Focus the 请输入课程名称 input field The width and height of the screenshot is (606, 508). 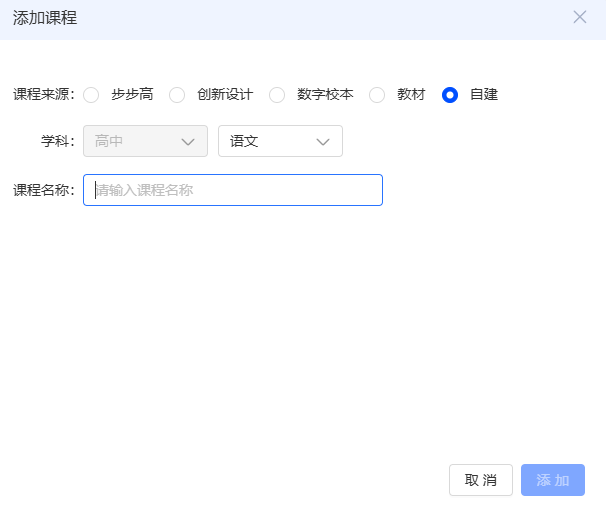tap(233, 190)
